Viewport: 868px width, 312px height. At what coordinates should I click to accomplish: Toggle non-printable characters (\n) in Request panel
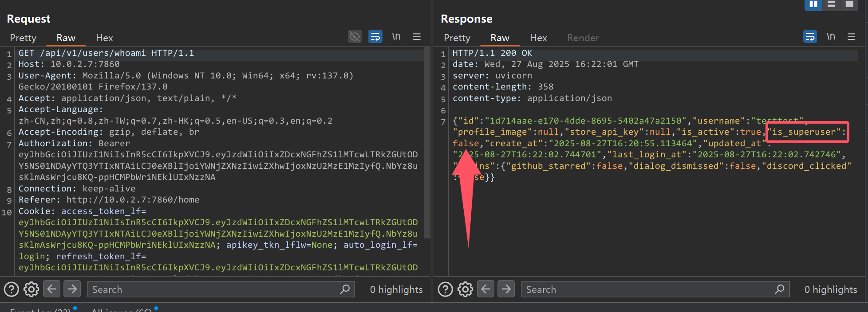tap(396, 36)
